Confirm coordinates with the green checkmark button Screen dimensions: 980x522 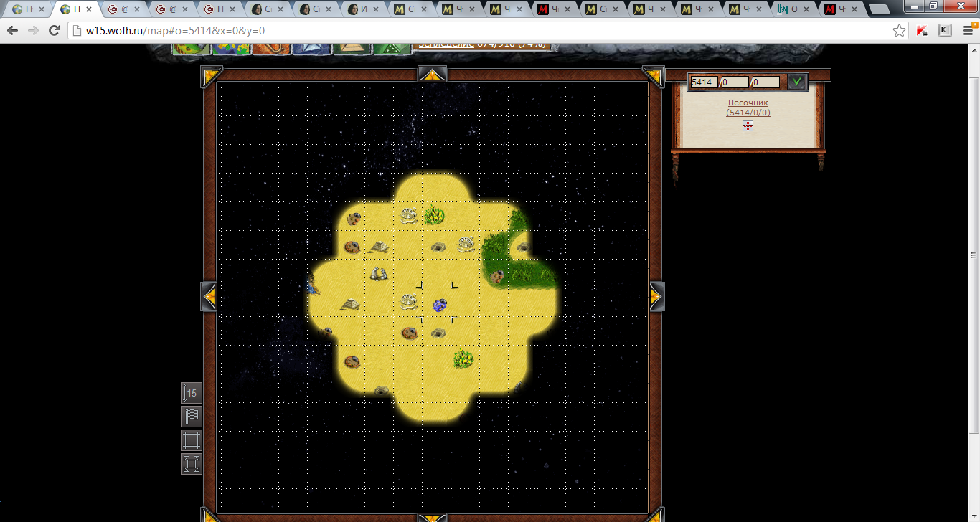(x=796, y=82)
